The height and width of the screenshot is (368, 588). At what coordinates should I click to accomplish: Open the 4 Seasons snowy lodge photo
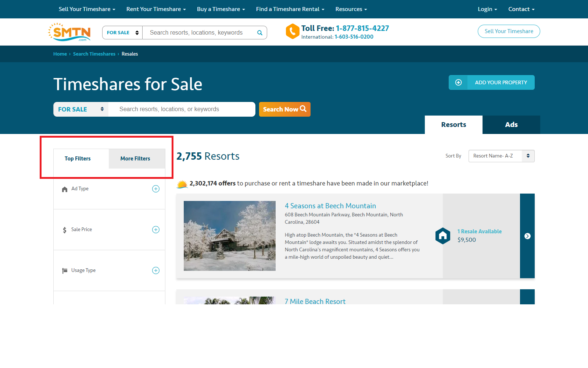[230, 236]
